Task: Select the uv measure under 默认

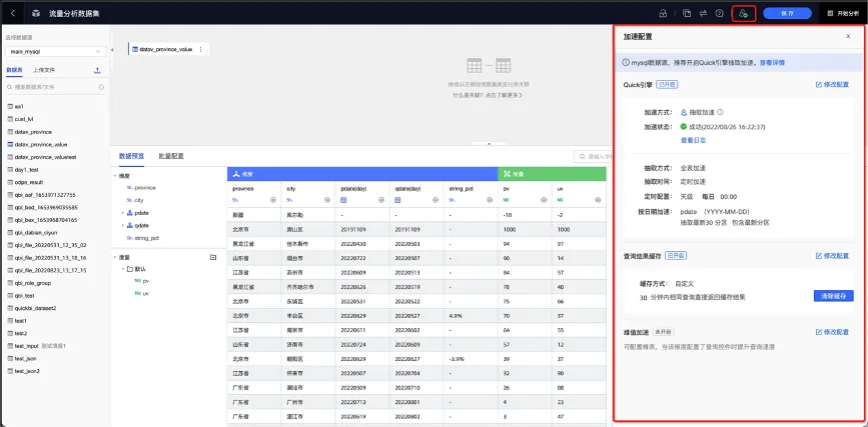Action: pyautogui.click(x=146, y=294)
